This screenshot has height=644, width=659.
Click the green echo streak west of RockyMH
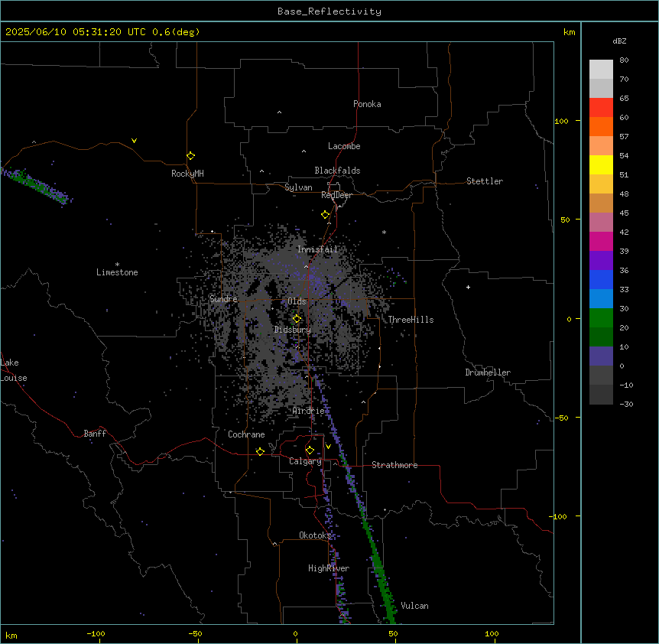[36, 184]
